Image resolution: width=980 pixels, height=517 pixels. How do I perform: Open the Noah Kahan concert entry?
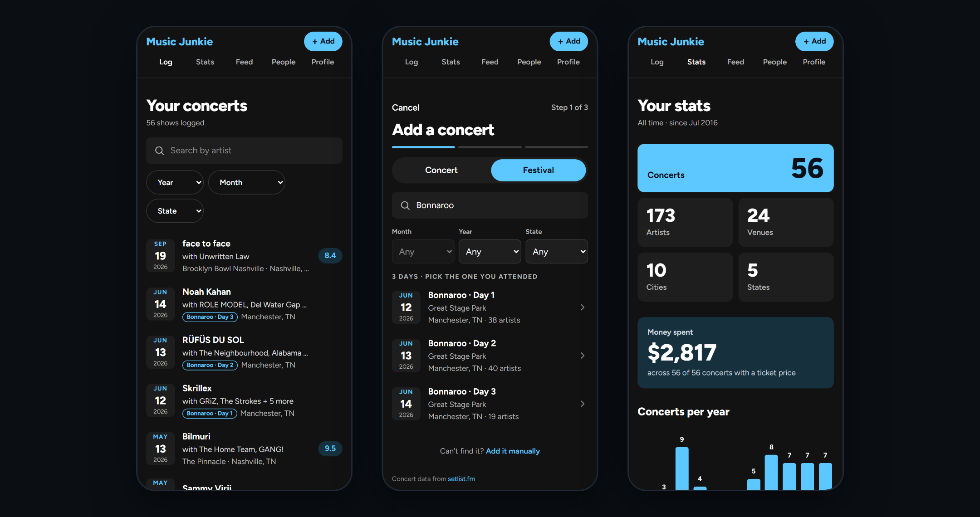(244, 304)
